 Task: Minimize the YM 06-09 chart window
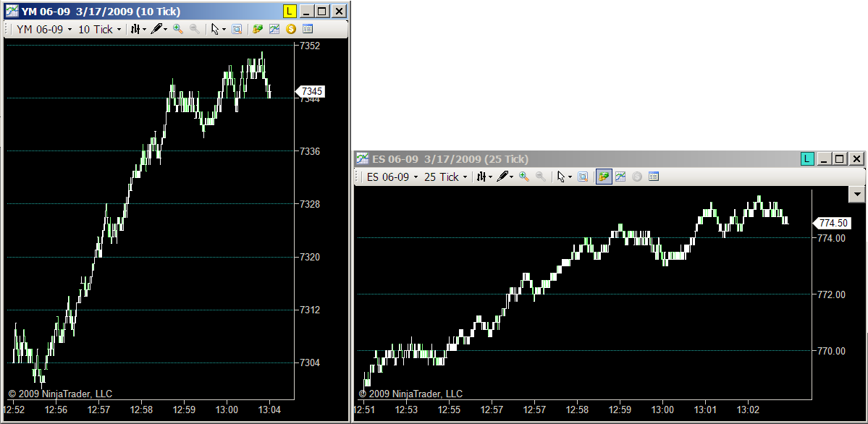[x=307, y=11]
